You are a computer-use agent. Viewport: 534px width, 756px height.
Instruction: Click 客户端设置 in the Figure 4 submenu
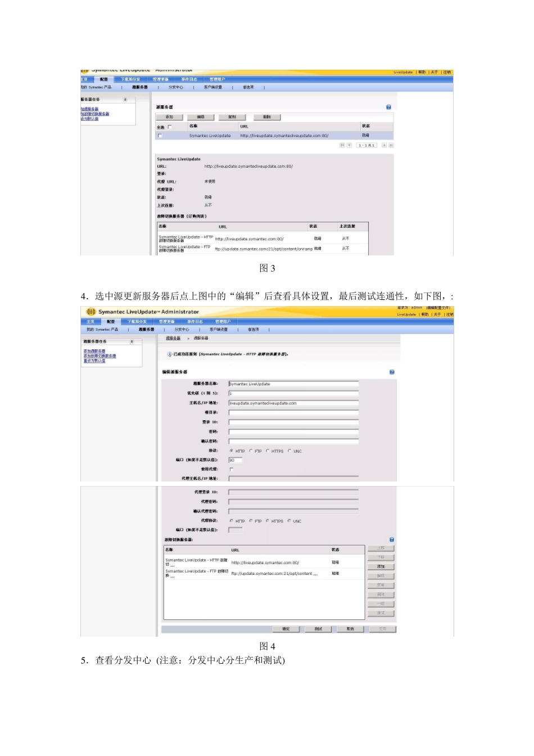(x=219, y=330)
